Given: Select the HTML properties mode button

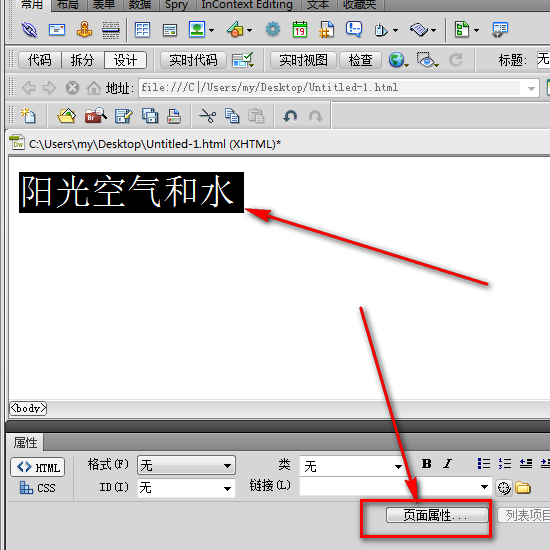Looking at the screenshot, I should tap(38, 467).
